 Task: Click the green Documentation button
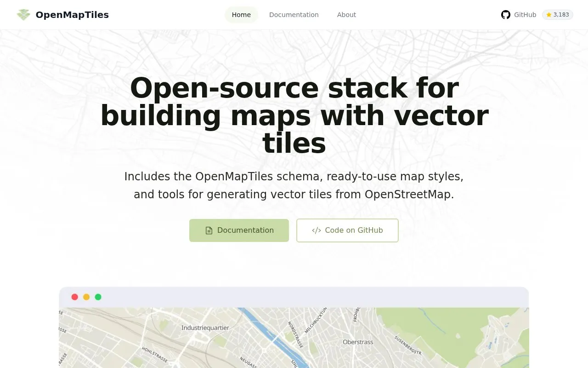tap(239, 230)
